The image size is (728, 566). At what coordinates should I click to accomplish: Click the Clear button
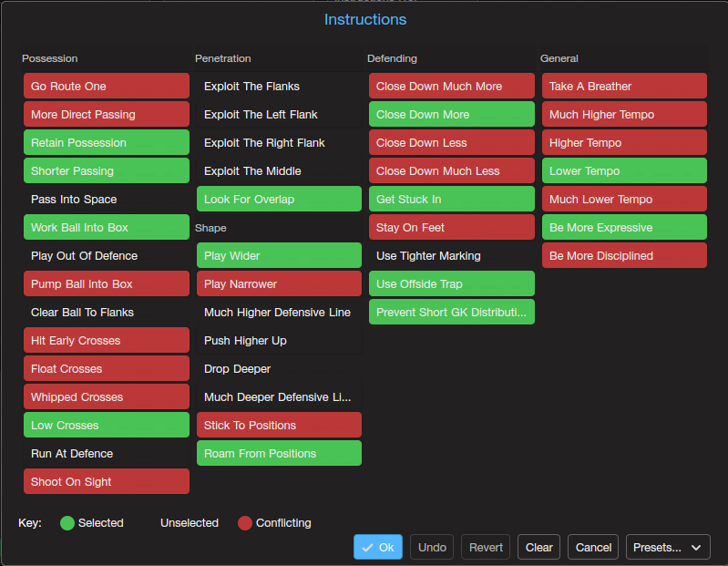tap(538, 548)
